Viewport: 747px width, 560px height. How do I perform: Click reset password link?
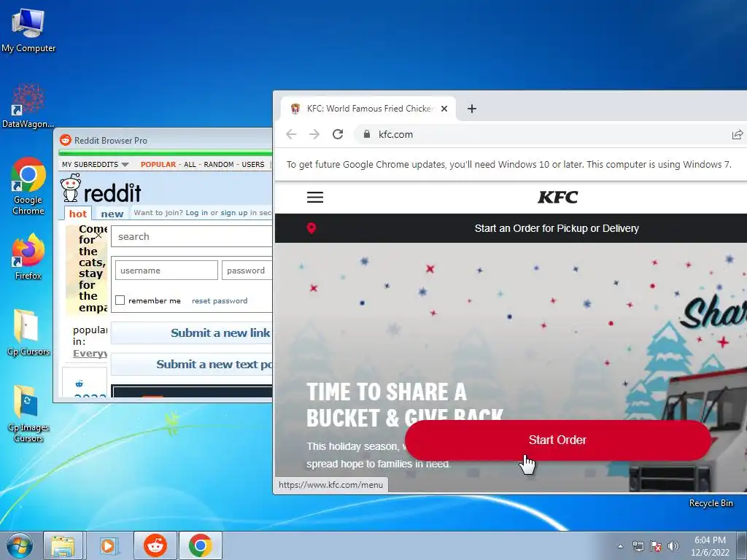(220, 300)
